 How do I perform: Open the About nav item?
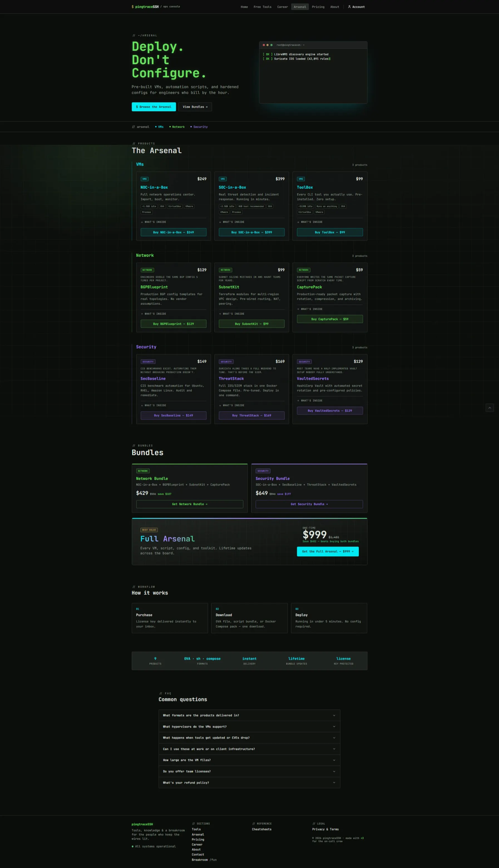(335, 7)
